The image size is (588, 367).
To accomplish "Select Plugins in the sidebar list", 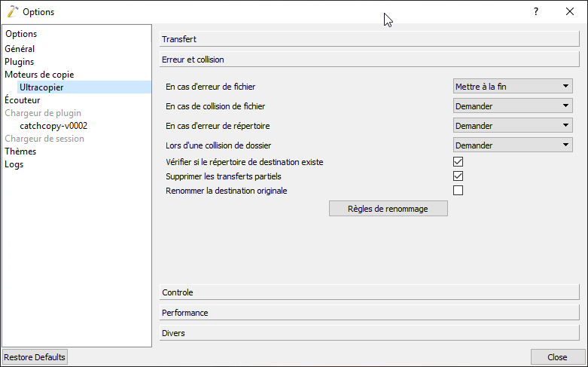I will 20,62.
